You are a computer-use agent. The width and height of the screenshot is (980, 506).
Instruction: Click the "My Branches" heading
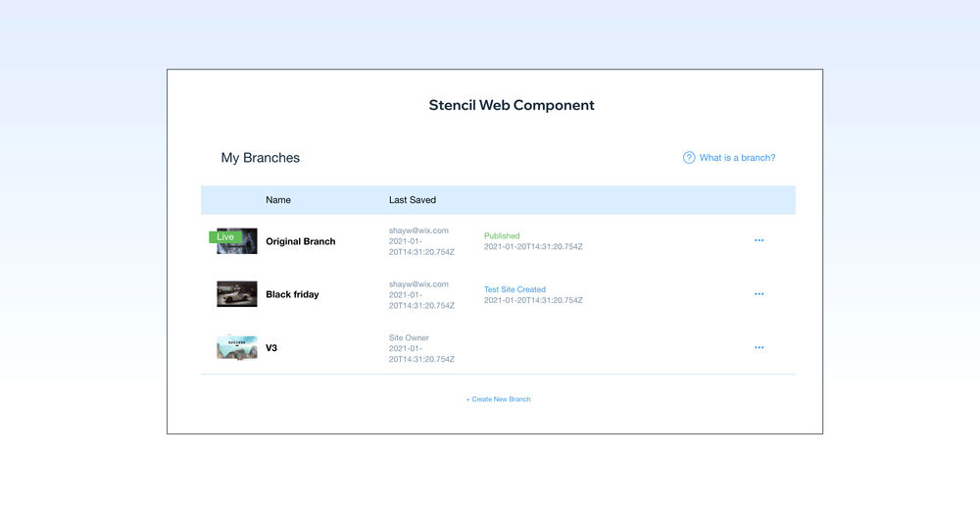tap(260, 158)
